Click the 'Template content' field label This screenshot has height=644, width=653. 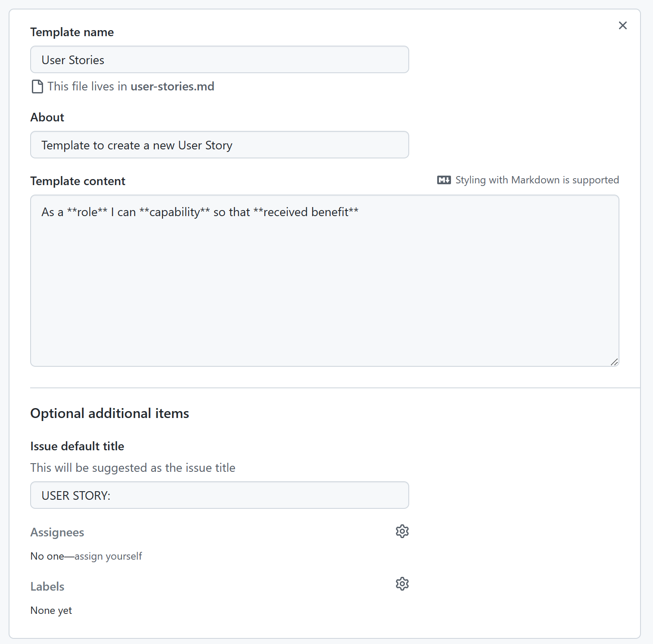click(x=78, y=181)
